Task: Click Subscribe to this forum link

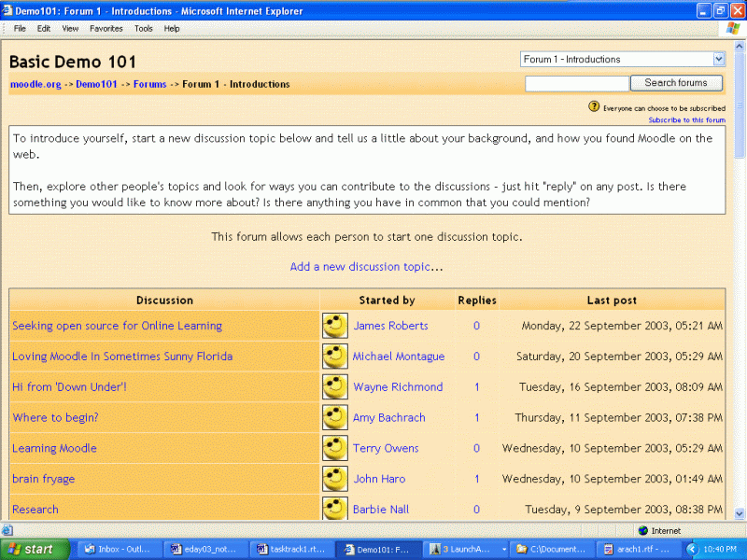Action: tap(686, 120)
